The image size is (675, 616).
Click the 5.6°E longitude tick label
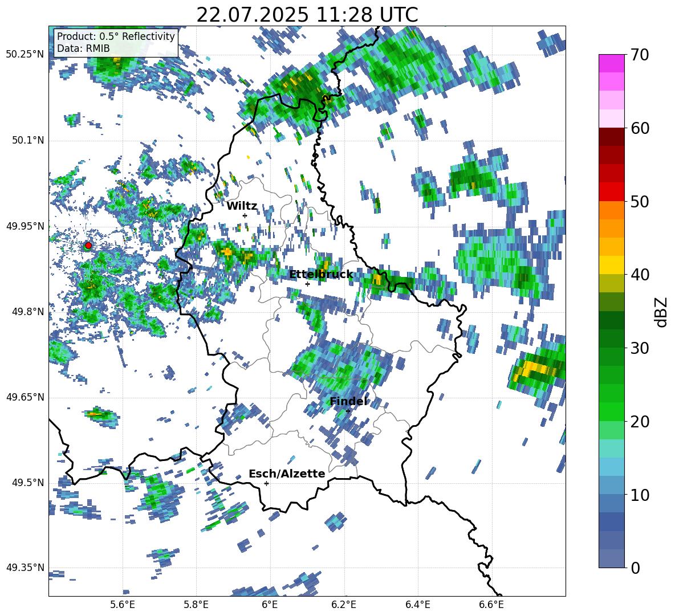(x=123, y=605)
